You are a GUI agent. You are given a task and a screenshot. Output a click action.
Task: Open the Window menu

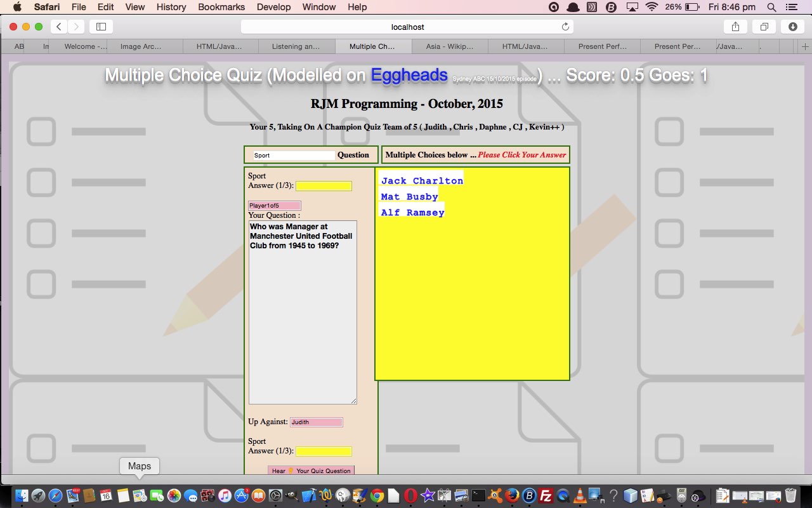coord(319,7)
